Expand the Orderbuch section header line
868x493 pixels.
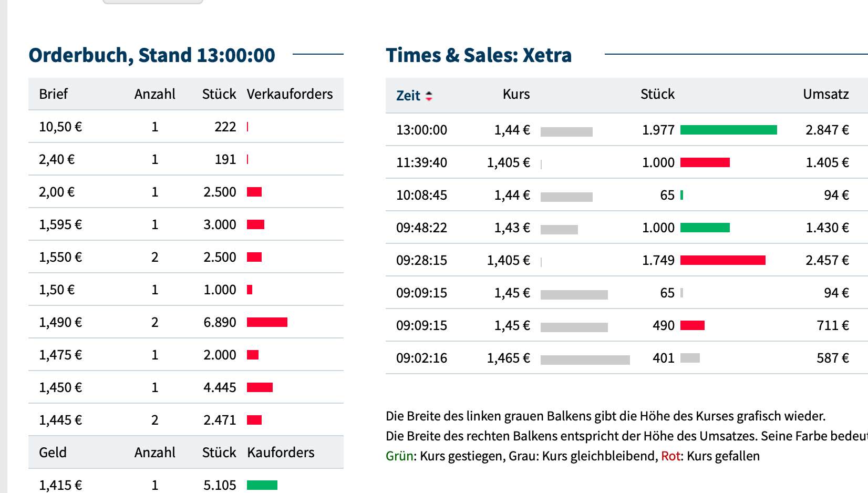point(152,54)
